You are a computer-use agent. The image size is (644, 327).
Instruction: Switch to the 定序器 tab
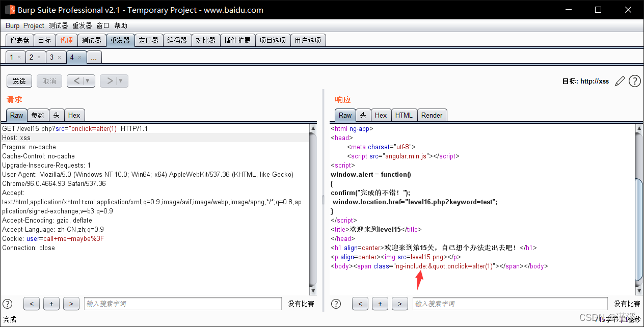pos(149,40)
